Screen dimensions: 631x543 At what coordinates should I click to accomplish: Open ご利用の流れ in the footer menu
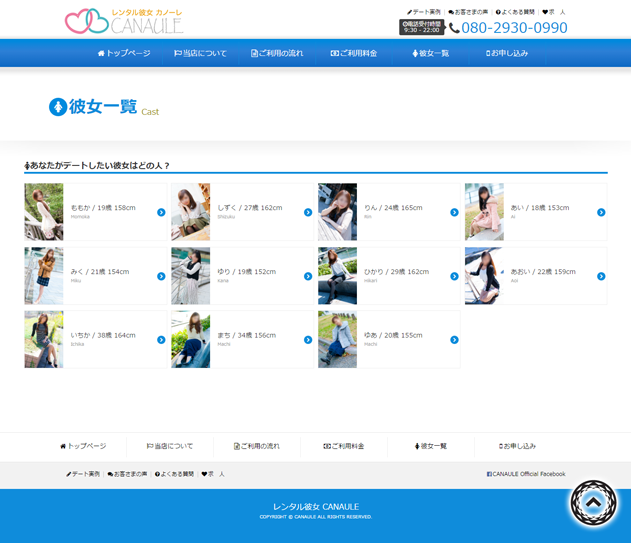(257, 446)
